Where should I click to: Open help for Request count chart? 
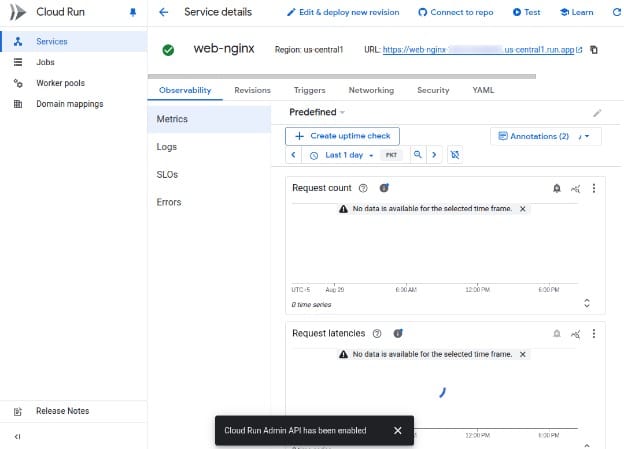(x=363, y=188)
